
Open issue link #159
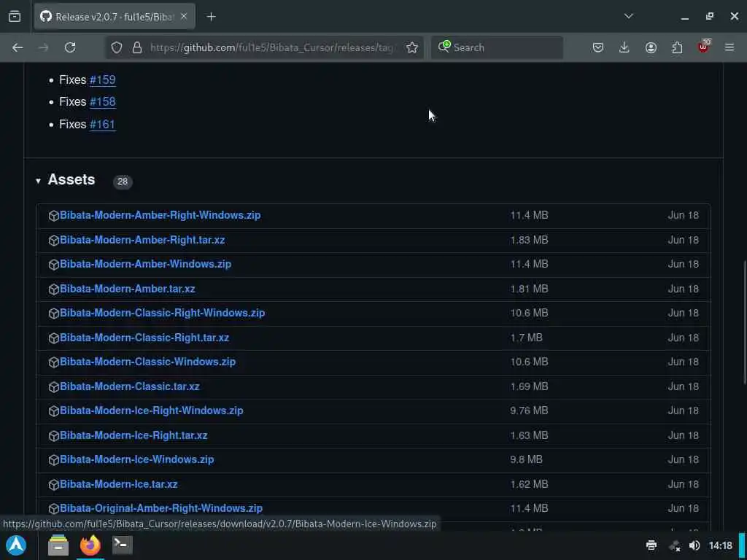tap(102, 79)
